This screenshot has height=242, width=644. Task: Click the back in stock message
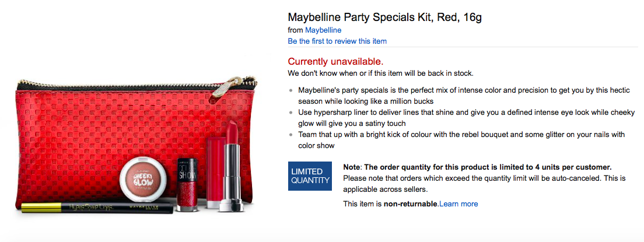click(x=380, y=73)
